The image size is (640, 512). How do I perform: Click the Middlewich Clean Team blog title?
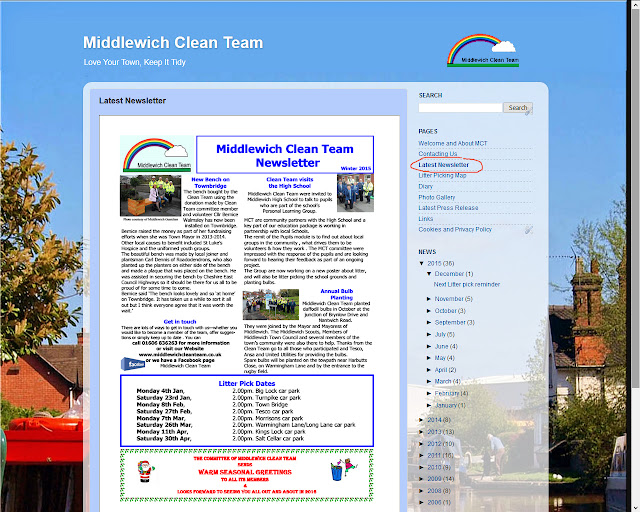[x=173, y=42]
